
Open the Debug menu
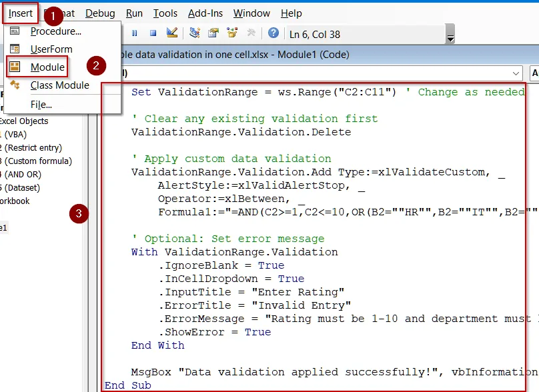100,13
